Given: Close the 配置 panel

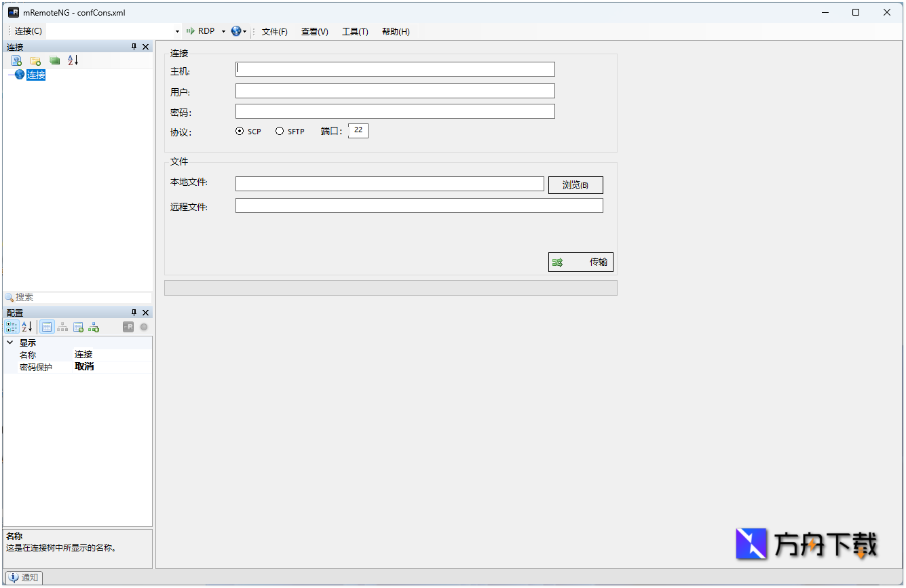Looking at the screenshot, I should tap(145, 313).
